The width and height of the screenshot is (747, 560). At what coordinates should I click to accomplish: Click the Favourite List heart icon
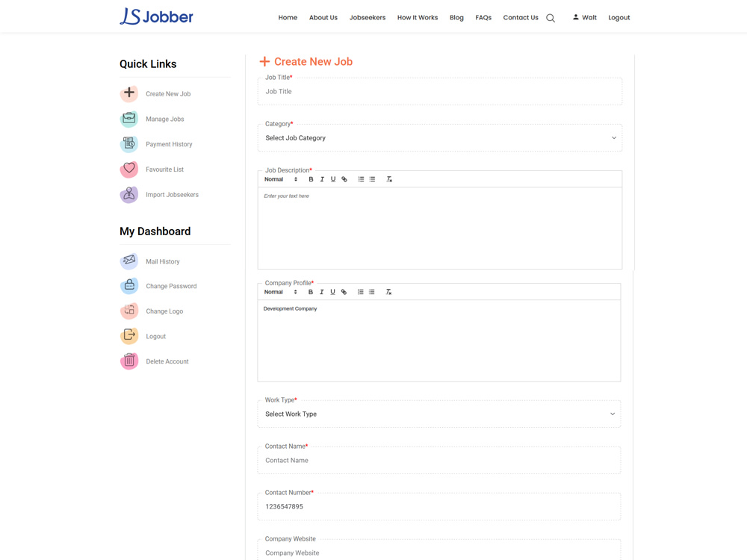point(129,169)
